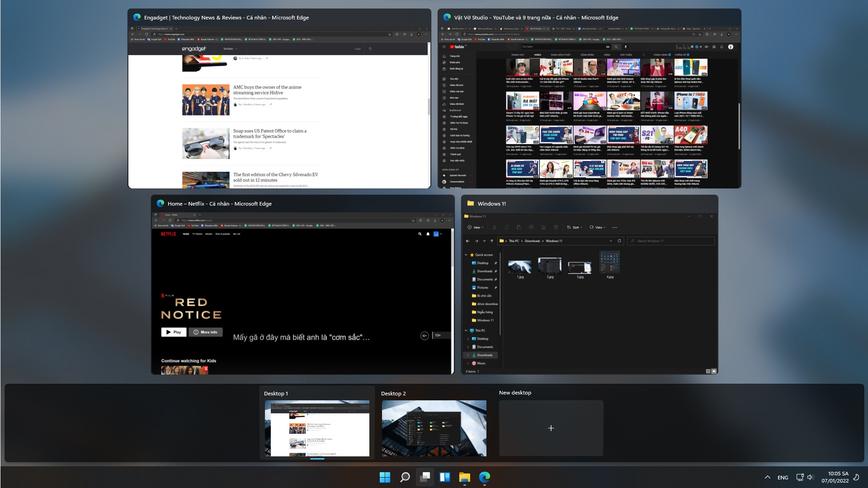868x488 pixels.
Task: Open Explorer recent locations chevron
Action: (x=484, y=241)
